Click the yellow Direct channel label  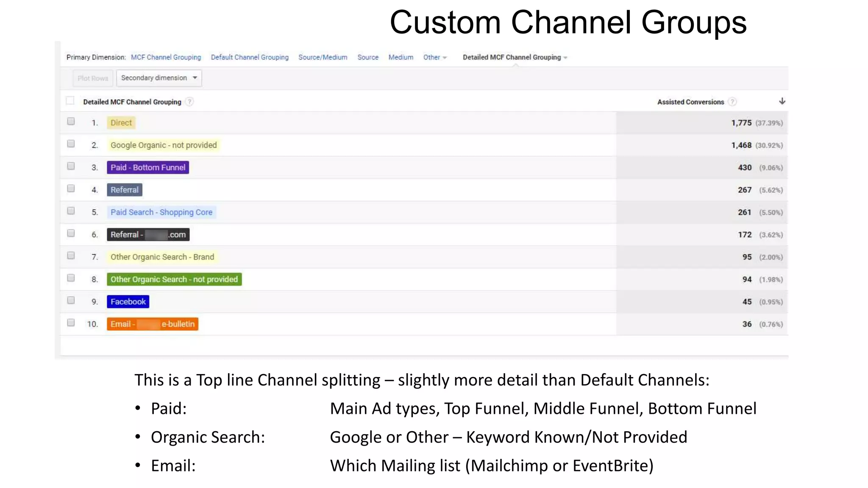(121, 123)
